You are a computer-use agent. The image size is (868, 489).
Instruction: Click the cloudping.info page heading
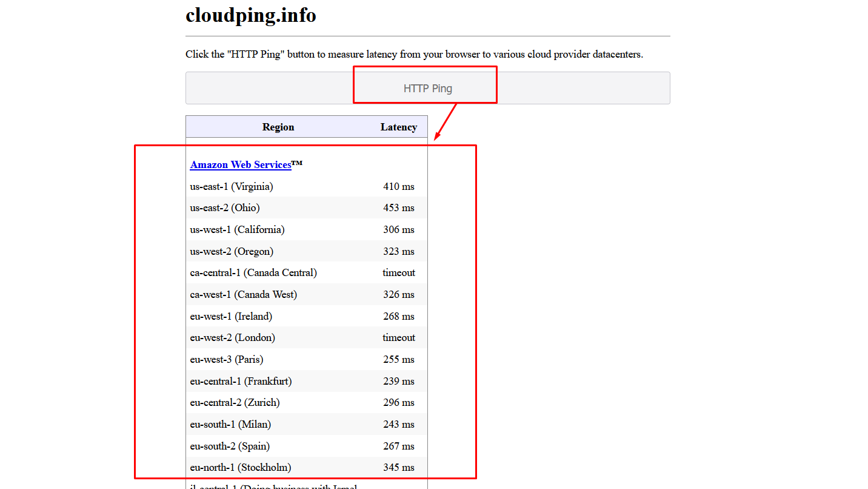click(x=251, y=15)
